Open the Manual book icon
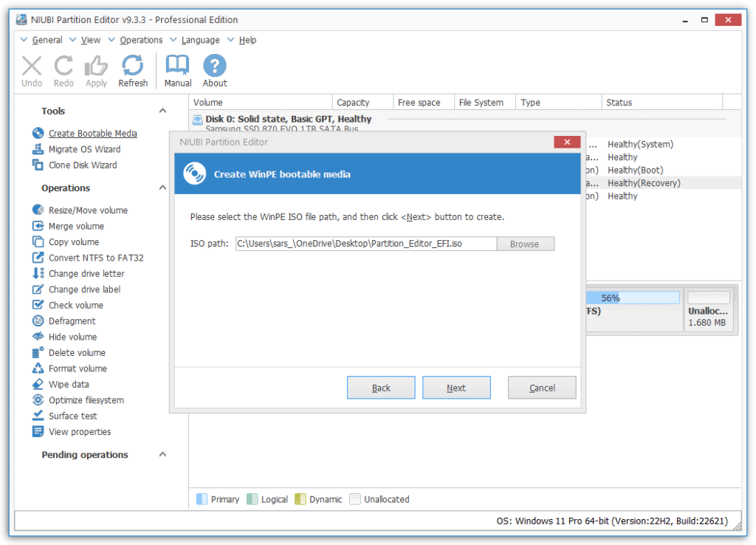 tap(177, 66)
